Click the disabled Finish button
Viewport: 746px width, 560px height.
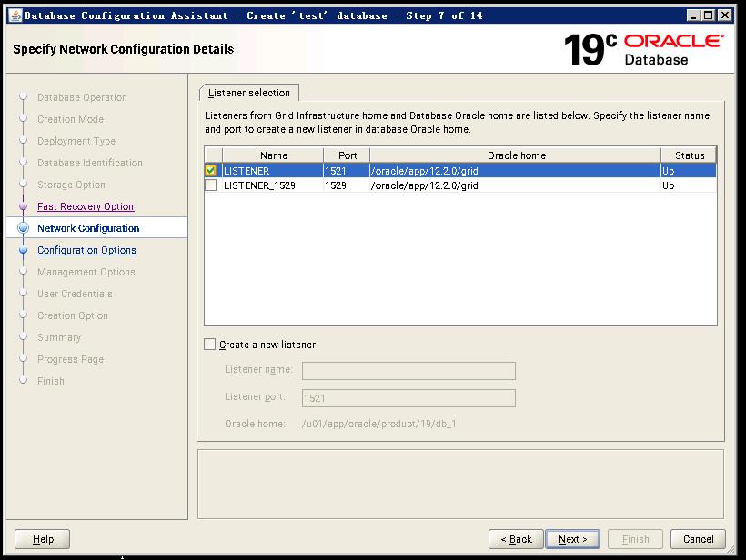pyautogui.click(x=635, y=539)
